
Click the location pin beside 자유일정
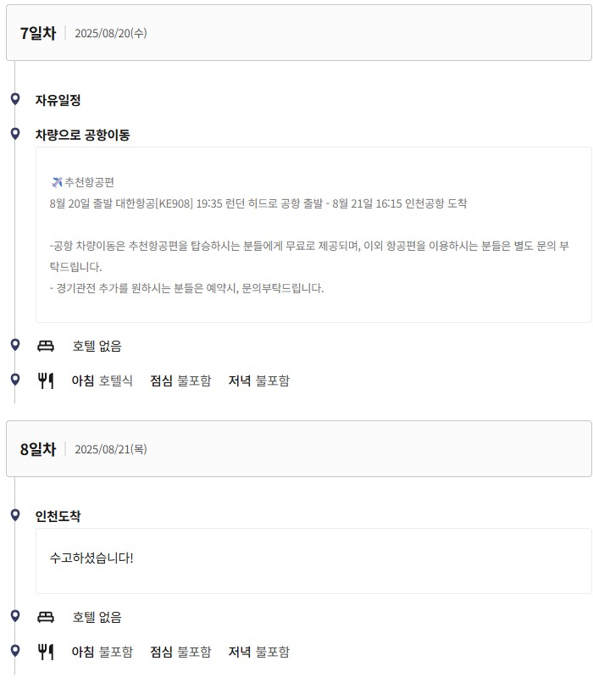coord(15,98)
